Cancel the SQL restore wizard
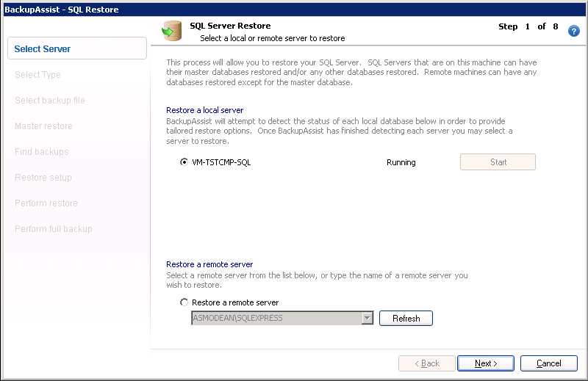588x381 pixels. tap(548, 363)
